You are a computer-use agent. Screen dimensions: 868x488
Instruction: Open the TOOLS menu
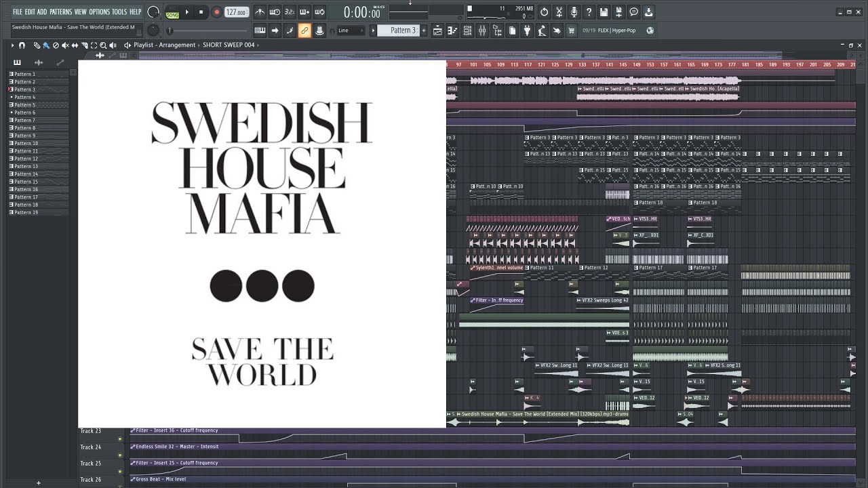[x=119, y=12]
